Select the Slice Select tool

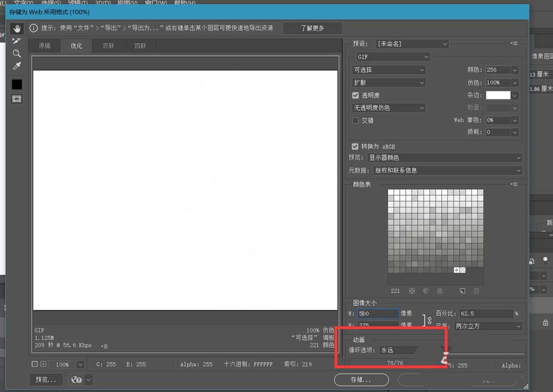coord(17,41)
